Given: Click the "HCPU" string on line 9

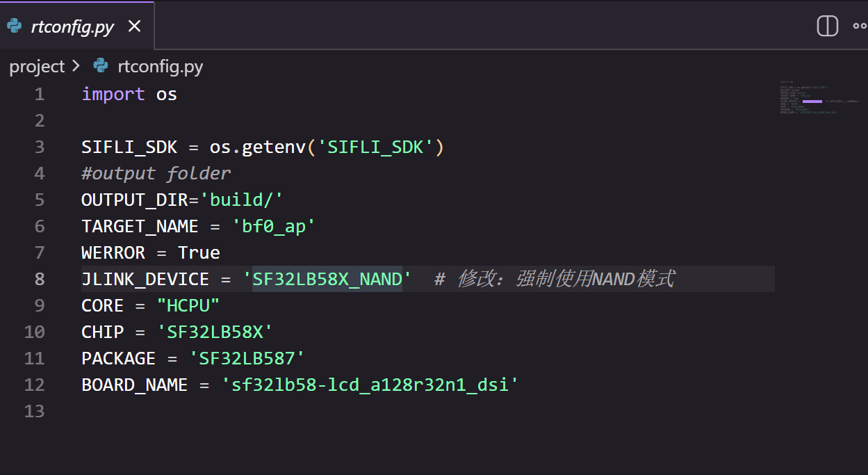Looking at the screenshot, I should point(188,305).
